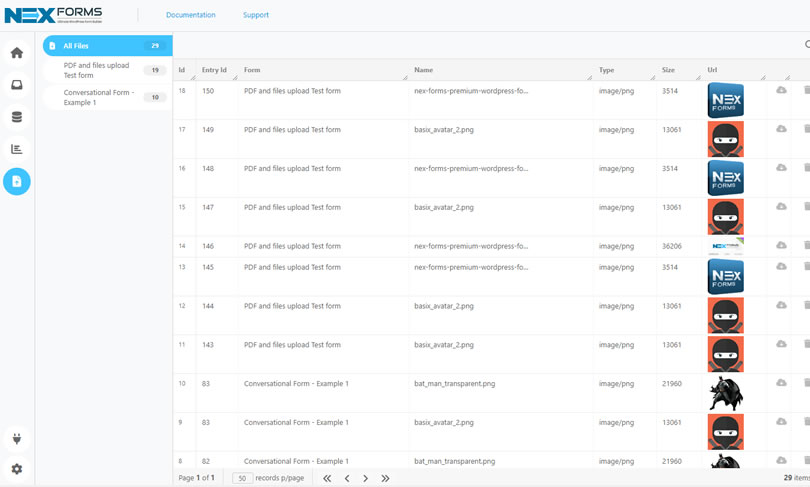The height and width of the screenshot is (487, 810).
Task: Download file for entry 144
Action: pyautogui.click(x=781, y=305)
